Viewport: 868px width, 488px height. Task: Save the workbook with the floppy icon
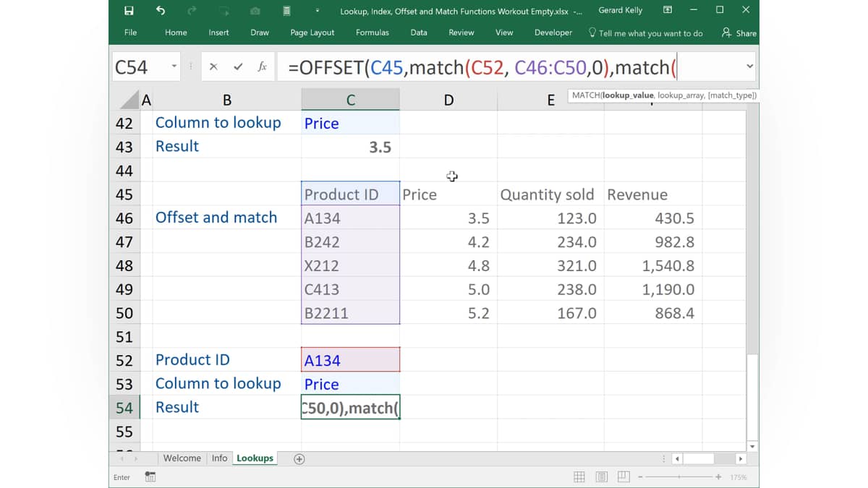(129, 10)
